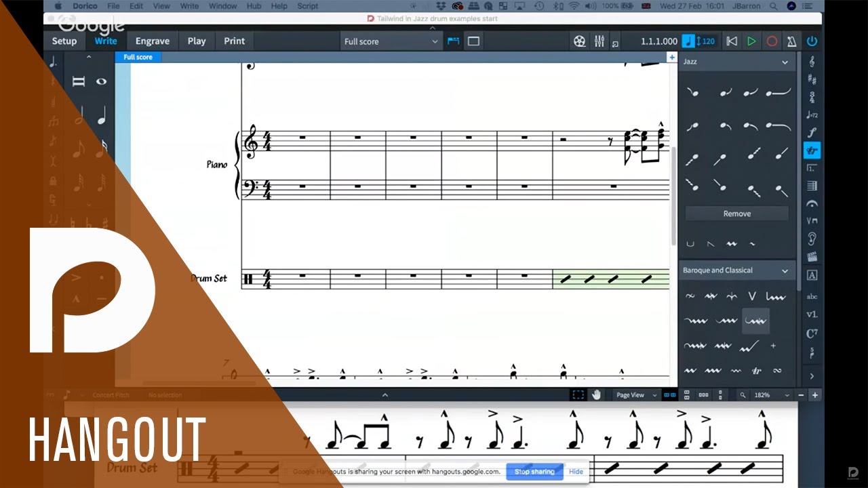Image resolution: width=868 pixels, height=488 pixels.
Task: Toggle the metronome click
Action: click(x=791, y=41)
